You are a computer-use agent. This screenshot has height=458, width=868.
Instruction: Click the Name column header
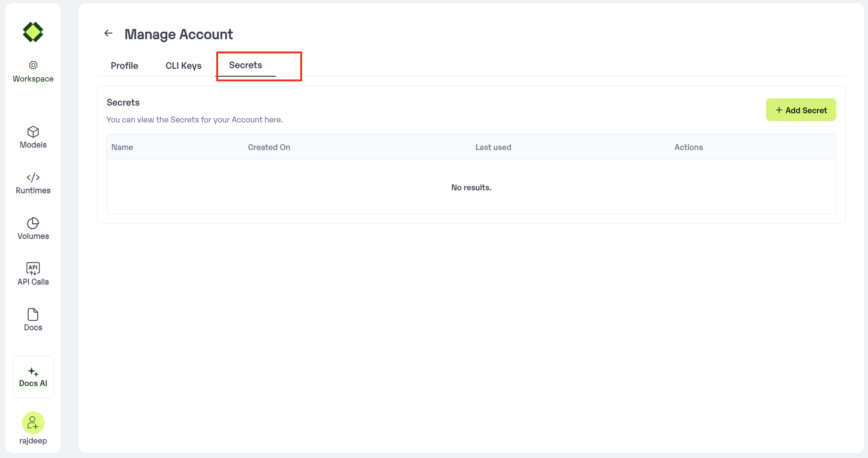122,147
